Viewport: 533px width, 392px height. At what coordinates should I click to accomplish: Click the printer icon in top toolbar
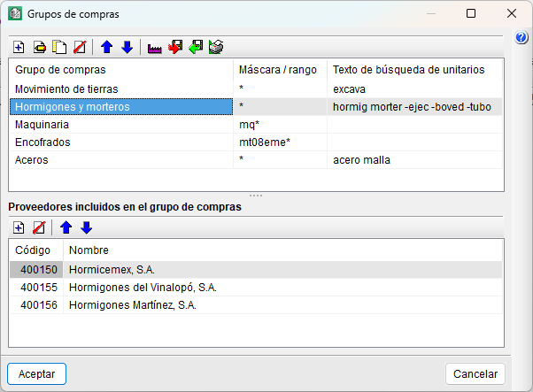[x=216, y=47]
